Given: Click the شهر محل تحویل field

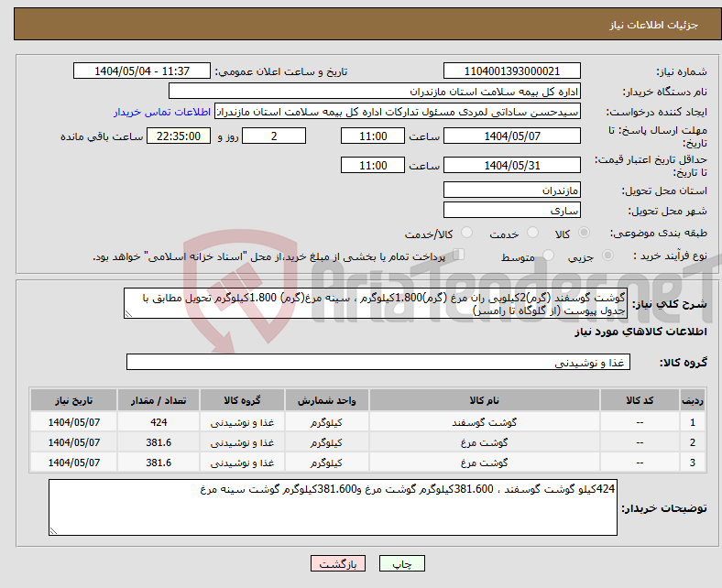Looking at the screenshot, I should point(511,210).
